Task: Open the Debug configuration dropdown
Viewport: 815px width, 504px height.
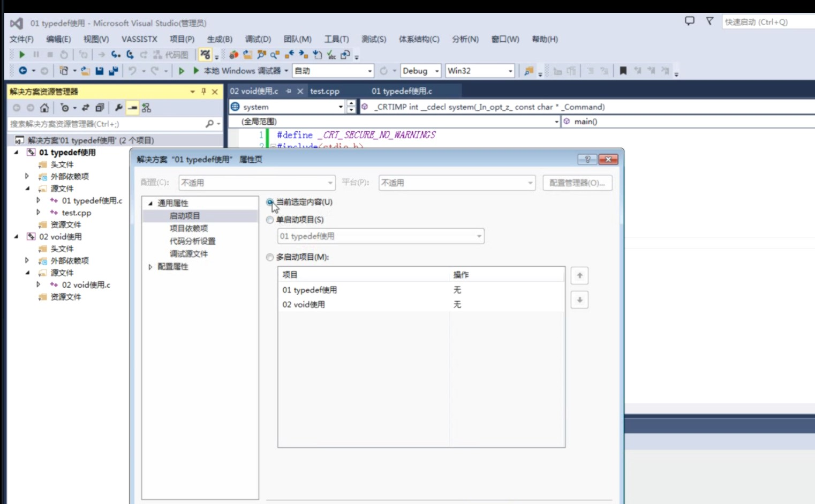Action: click(421, 71)
